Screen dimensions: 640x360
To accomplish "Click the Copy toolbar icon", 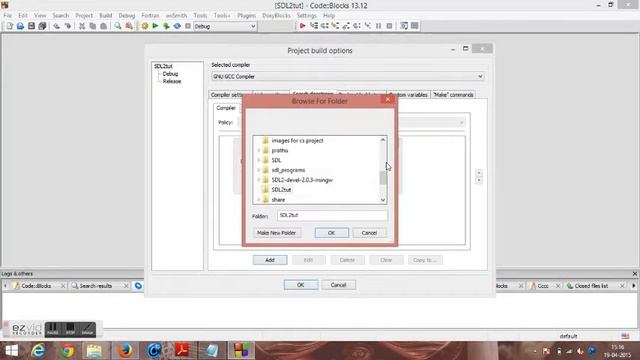I will [93, 26].
